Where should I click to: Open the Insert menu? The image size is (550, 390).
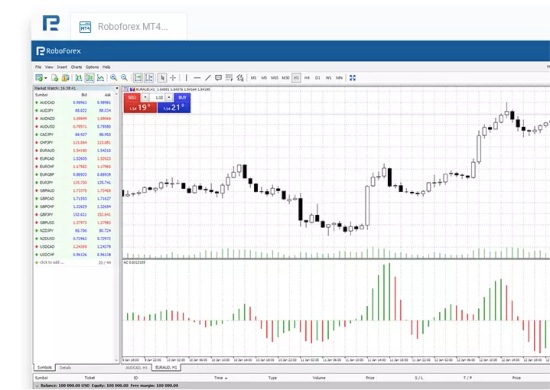62,67
